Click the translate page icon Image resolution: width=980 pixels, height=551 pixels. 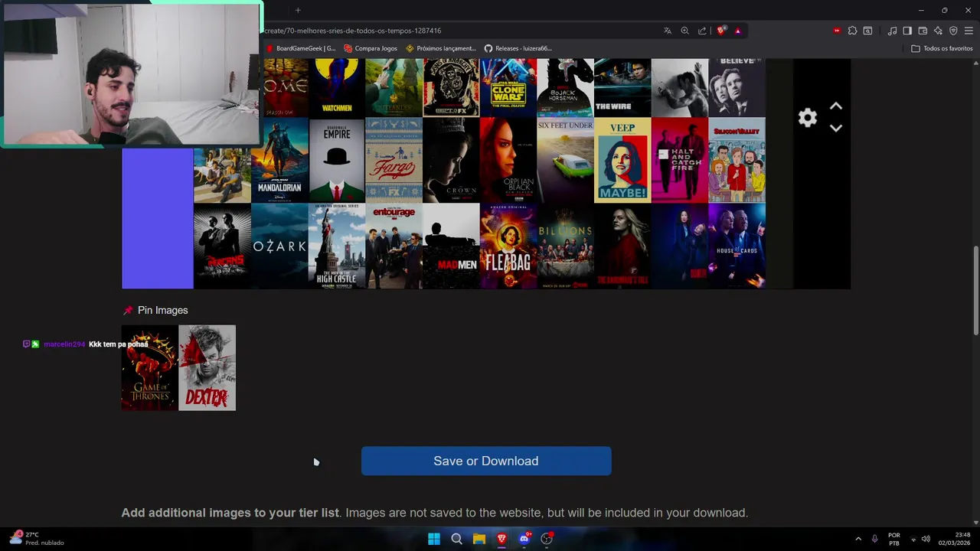point(668,31)
